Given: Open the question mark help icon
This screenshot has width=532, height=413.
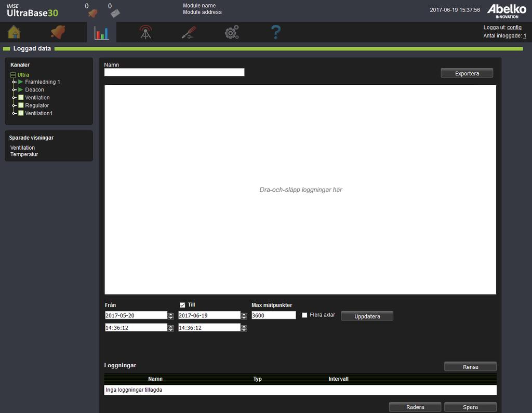Looking at the screenshot, I should coord(276,32).
